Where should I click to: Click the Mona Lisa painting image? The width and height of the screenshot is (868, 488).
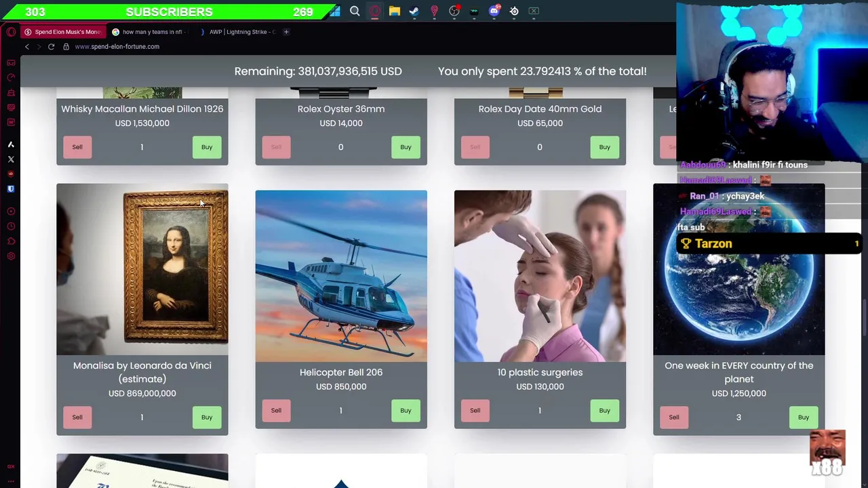(142, 269)
